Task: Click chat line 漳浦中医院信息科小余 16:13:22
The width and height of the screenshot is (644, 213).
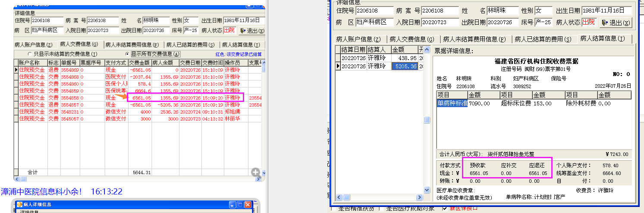Action: 62,191
